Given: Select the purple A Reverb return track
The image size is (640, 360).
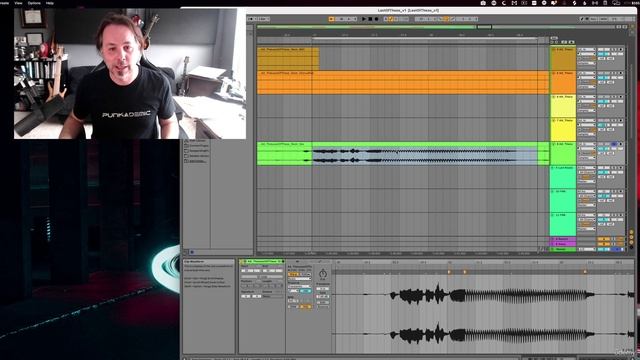Looking at the screenshot, I should (563, 239).
